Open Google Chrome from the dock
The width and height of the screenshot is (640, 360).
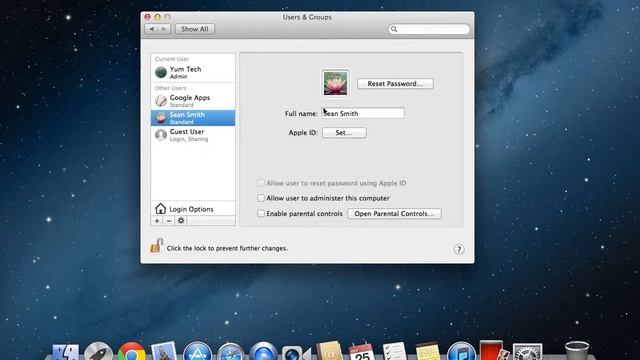131,351
